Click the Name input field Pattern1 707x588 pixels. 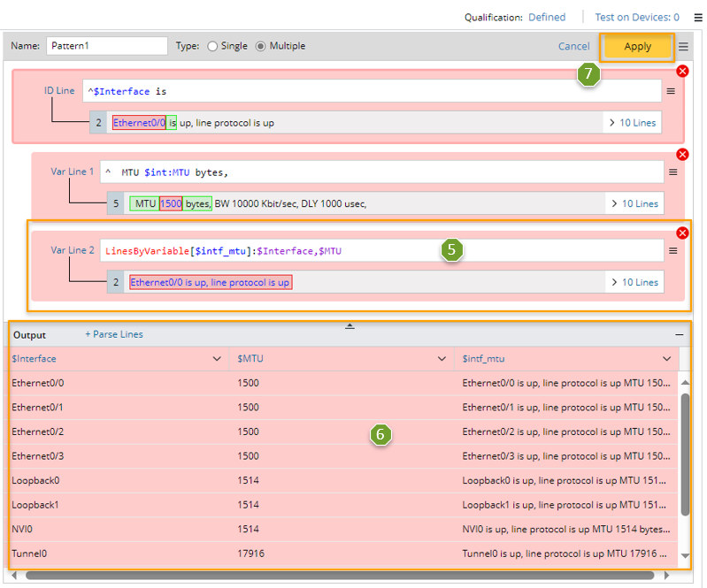pyautogui.click(x=106, y=46)
